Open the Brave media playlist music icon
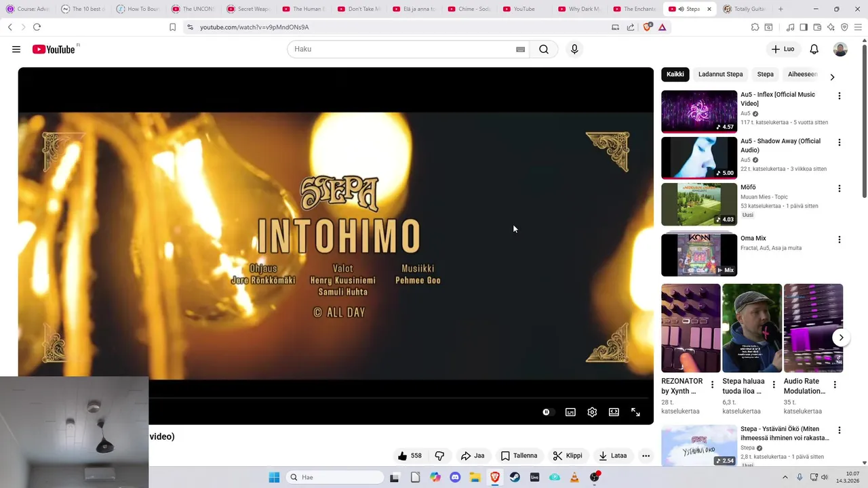The image size is (868, 488). pos(790,27)
